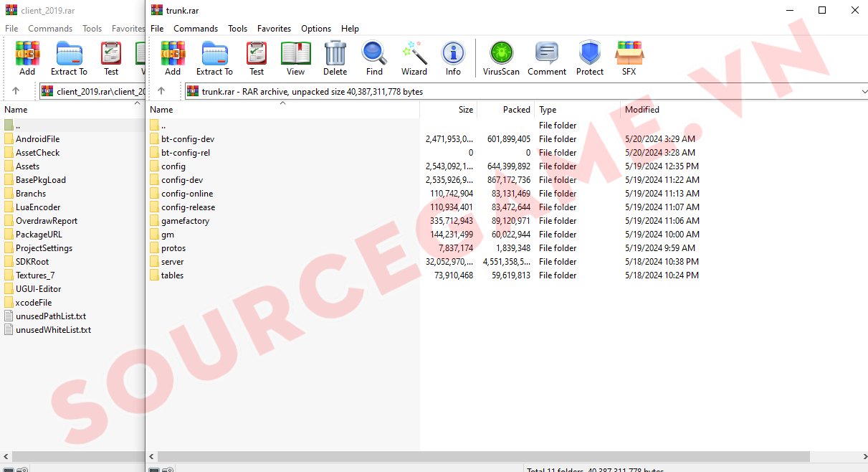Image resolution: width=868 pixels, height=472 pixels.
Task: Open the Options menu
Action: (316, 29)
